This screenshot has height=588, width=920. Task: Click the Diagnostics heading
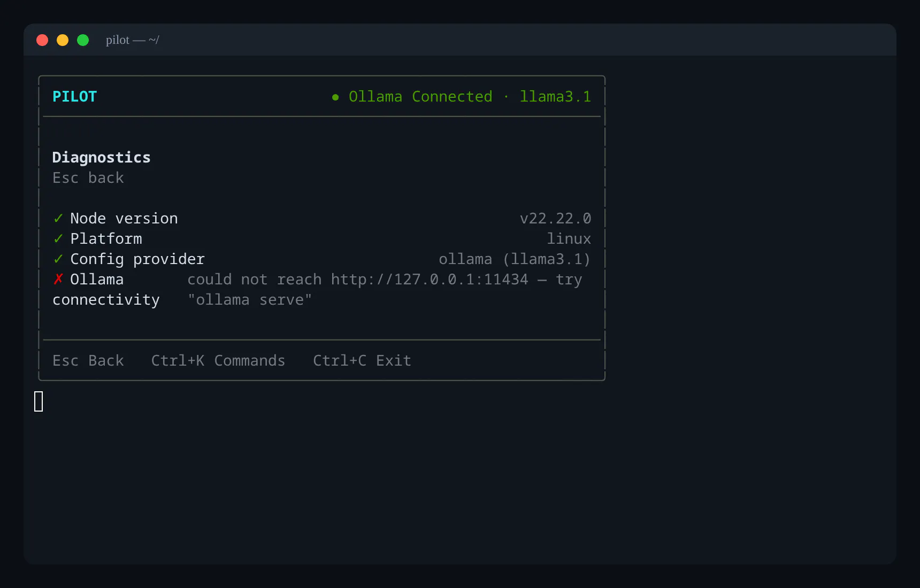[102, 158]
